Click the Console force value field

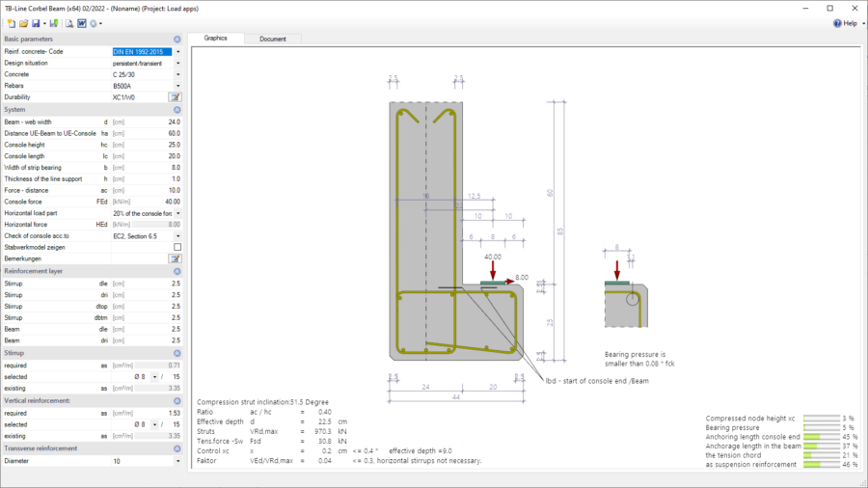[154, 202]
